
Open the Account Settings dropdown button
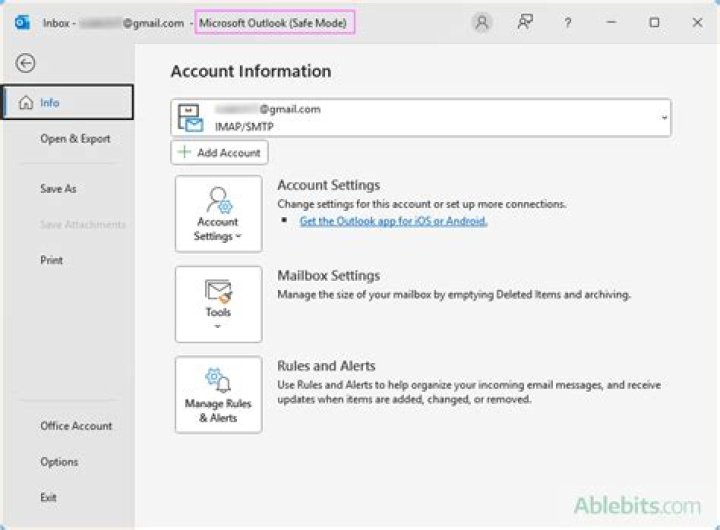pyautogui.click(x=218, y=213)
